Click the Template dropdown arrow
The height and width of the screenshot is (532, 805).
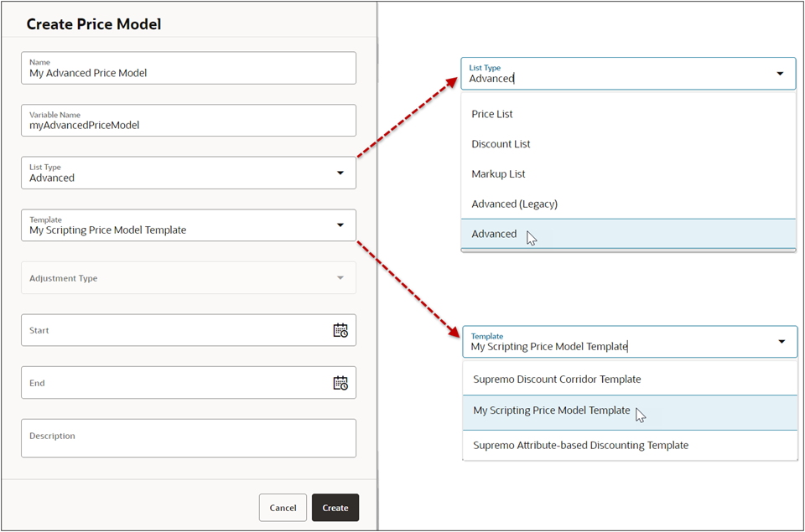tap(340, 225)
